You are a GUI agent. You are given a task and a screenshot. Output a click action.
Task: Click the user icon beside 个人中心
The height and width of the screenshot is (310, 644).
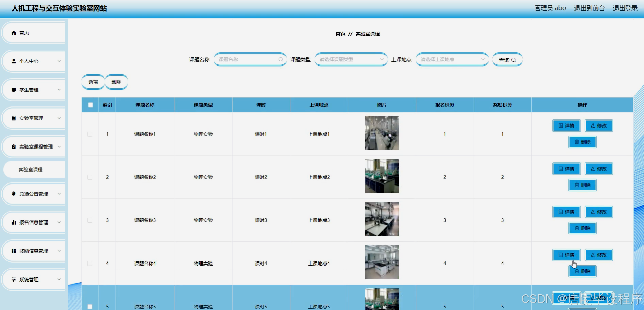click(x=14, y=61)
